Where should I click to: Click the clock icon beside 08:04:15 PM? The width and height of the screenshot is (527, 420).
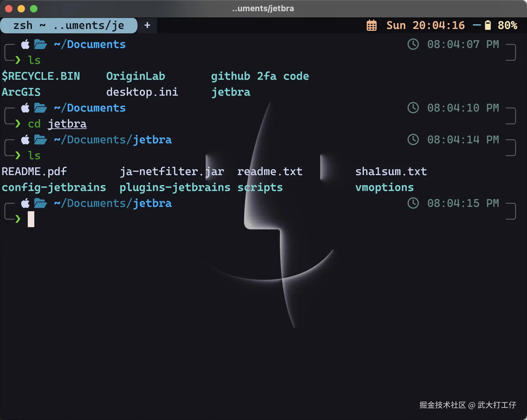(x=413, y=203)
